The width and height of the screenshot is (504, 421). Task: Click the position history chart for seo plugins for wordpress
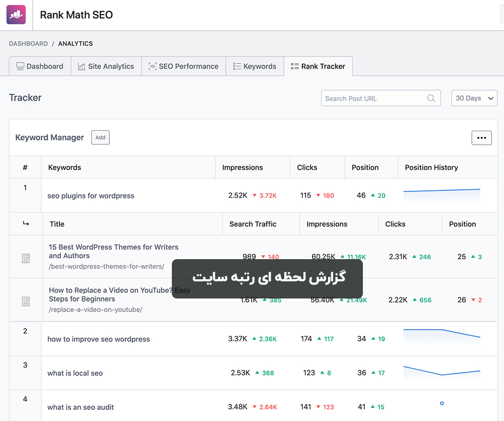click(x=442, y=195)
